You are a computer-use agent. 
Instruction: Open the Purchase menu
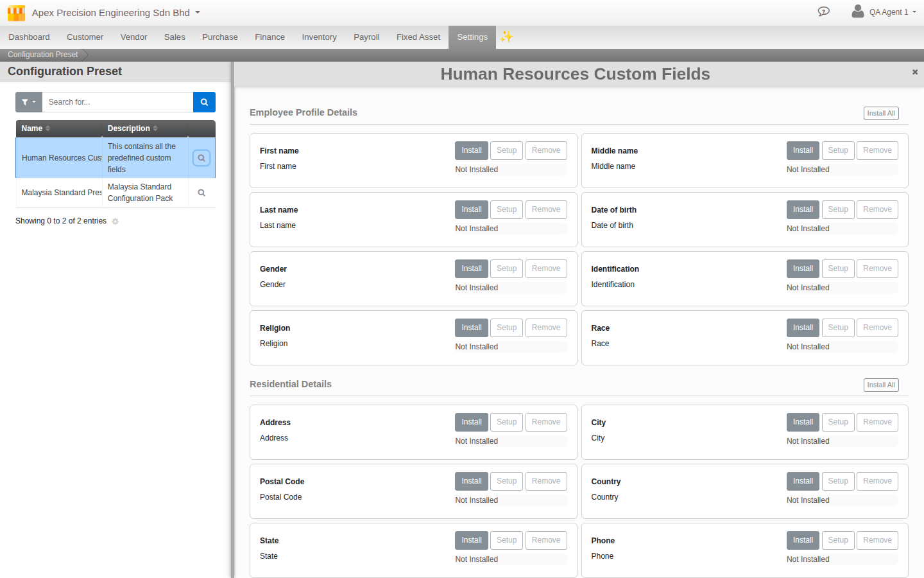click(x=220, y=37)
